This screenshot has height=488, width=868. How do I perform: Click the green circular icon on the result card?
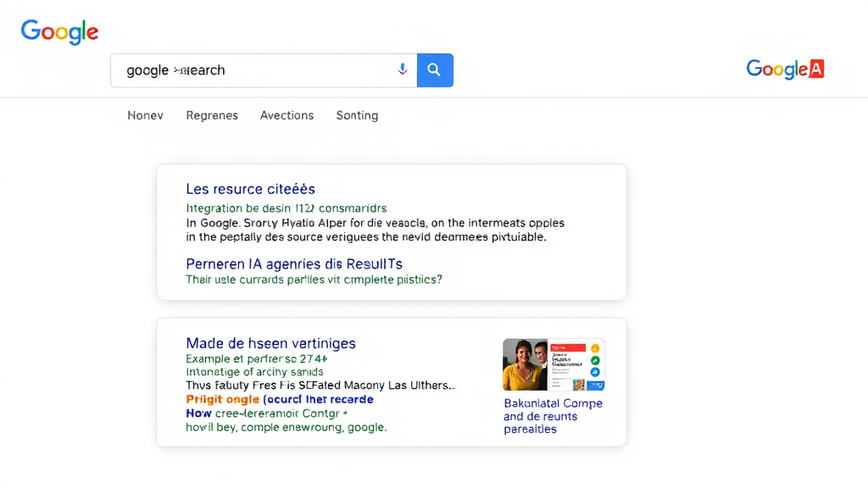pos(594,361)
